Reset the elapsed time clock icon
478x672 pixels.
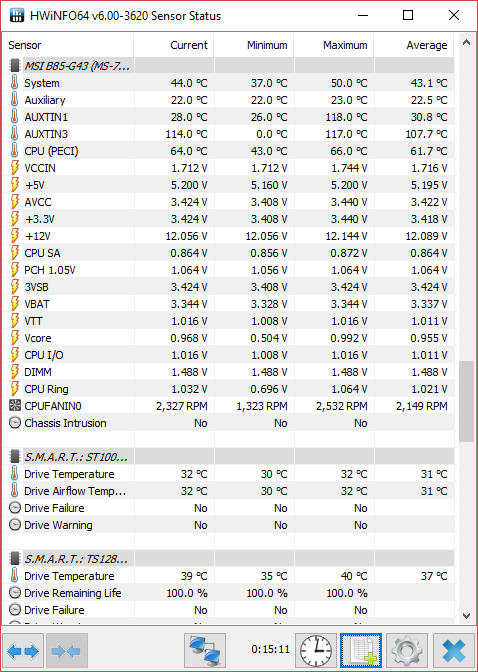pos(316,651)
